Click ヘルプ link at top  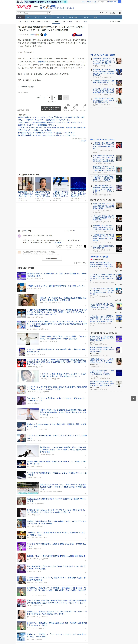click(94, 2)
